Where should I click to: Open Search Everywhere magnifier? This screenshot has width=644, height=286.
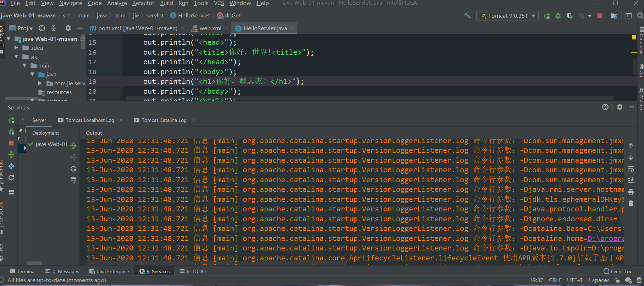640,16
